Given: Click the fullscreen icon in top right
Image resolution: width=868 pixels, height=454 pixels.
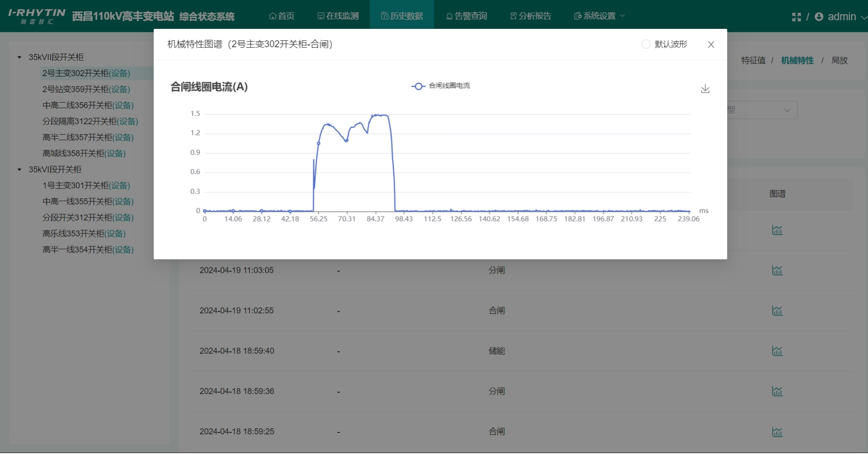Looking at the screenshot, I should [797, 17].
